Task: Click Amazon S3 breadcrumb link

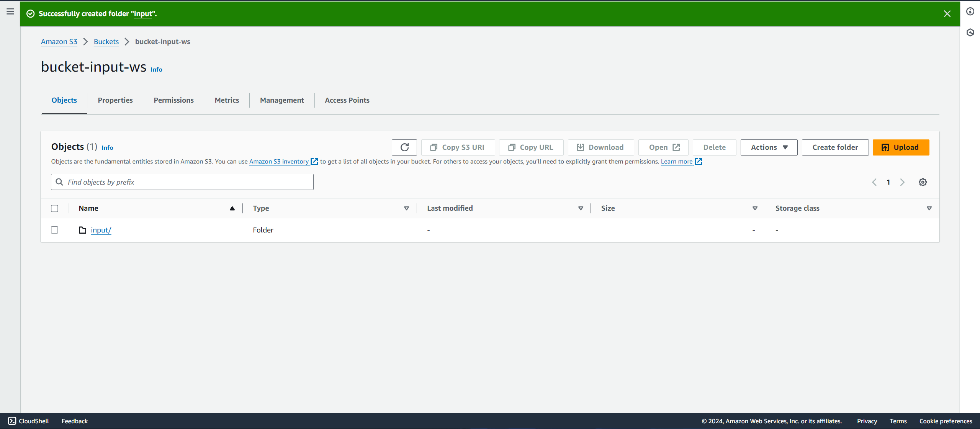Action: (59, 42)
